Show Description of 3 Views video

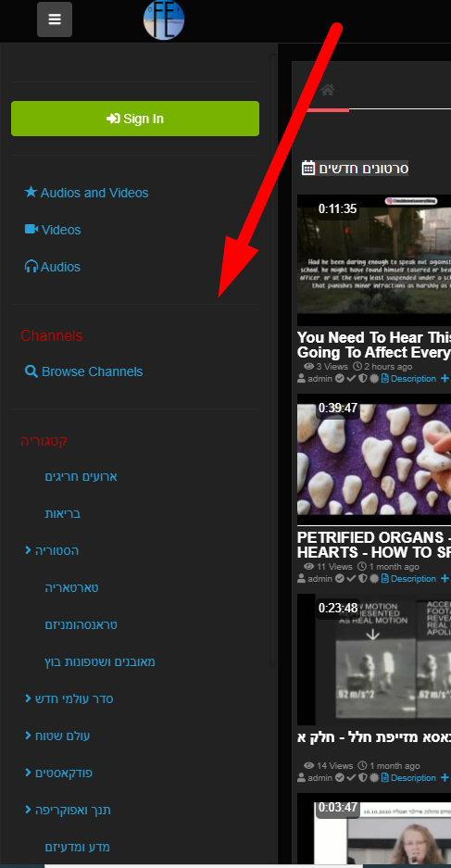pyautogui.click(x=413, y=379)
